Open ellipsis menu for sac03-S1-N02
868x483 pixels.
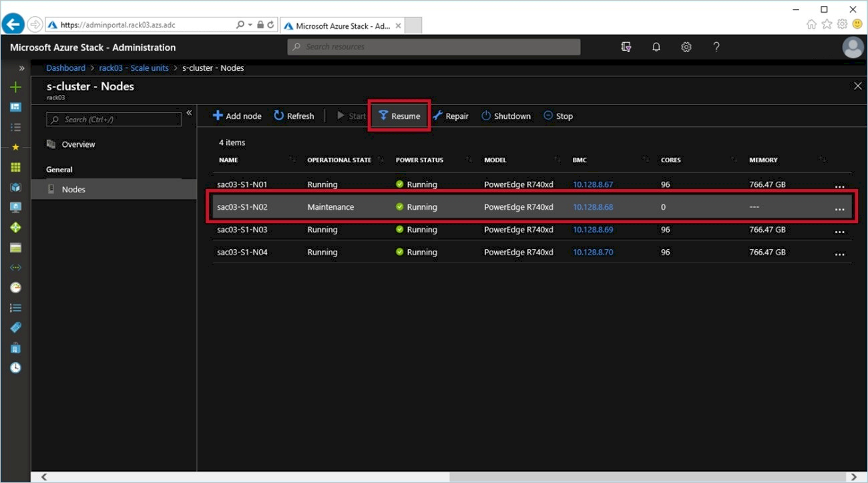click(840, 209)
